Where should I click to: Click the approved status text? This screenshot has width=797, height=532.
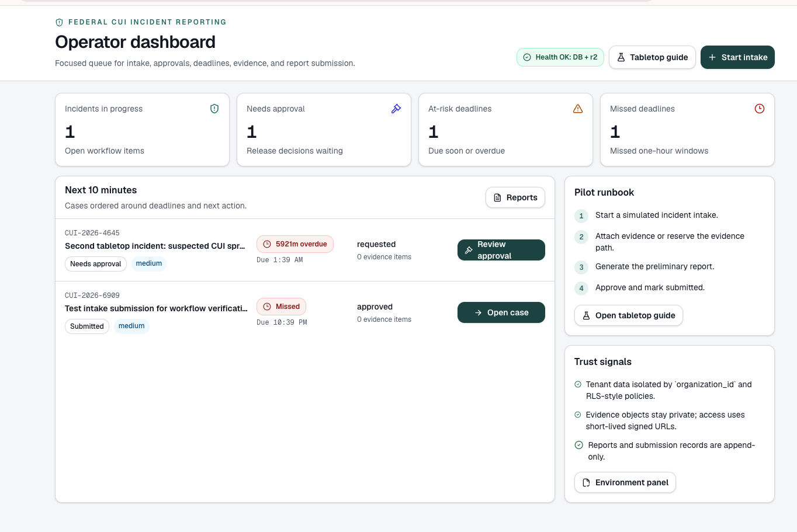tap(375, 307)
